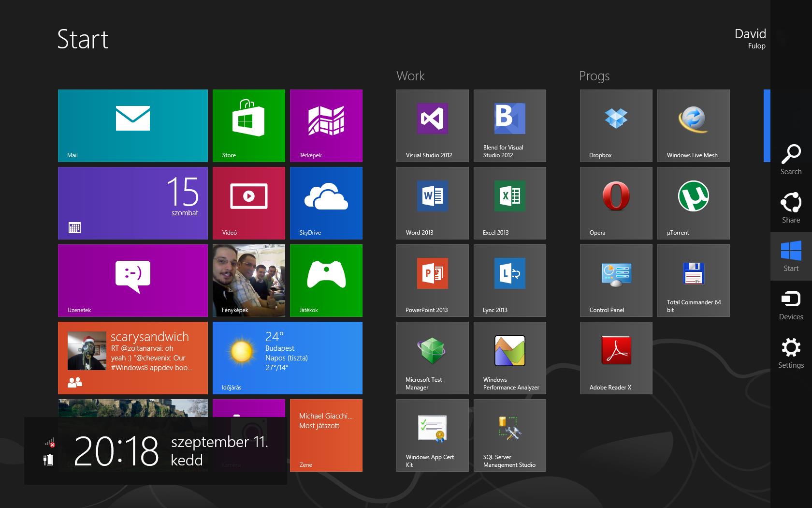Open the Térképek maps tile

(x=326, y=126)
